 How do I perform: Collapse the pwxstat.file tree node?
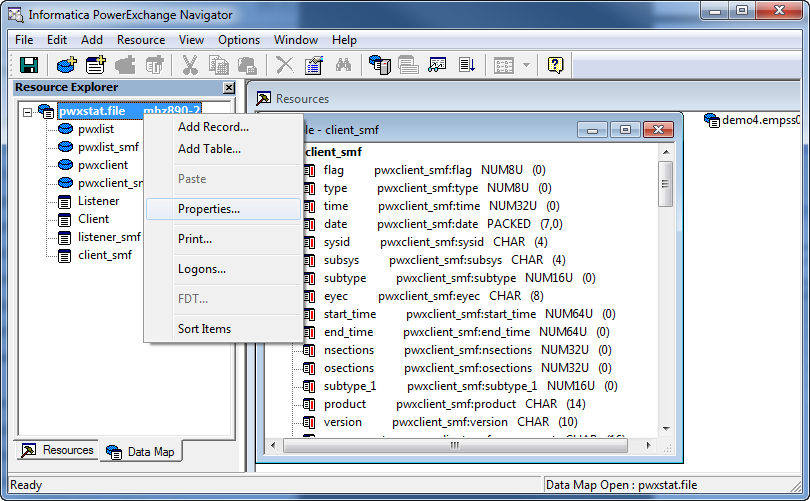click(x=27, y=111)
